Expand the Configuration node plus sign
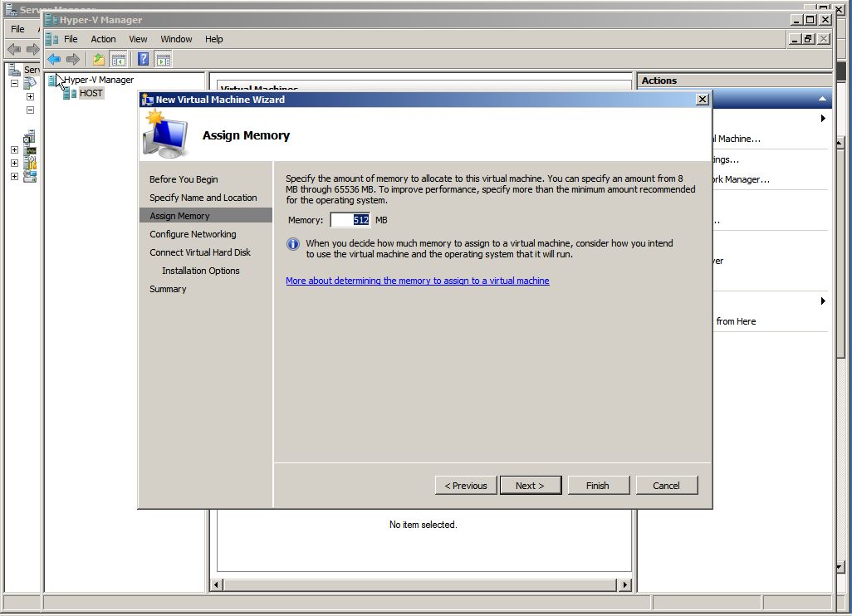Image resolution: width=852 pixels, height=616 pixels. pyautogui.click(x=15, y=163)
